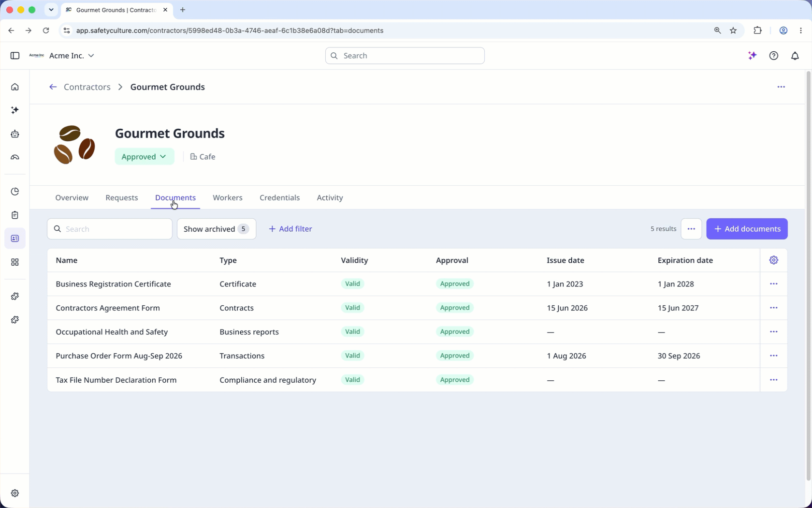Toggle Show archived filter
Screen dimensions: 812x508
point(216,229)
